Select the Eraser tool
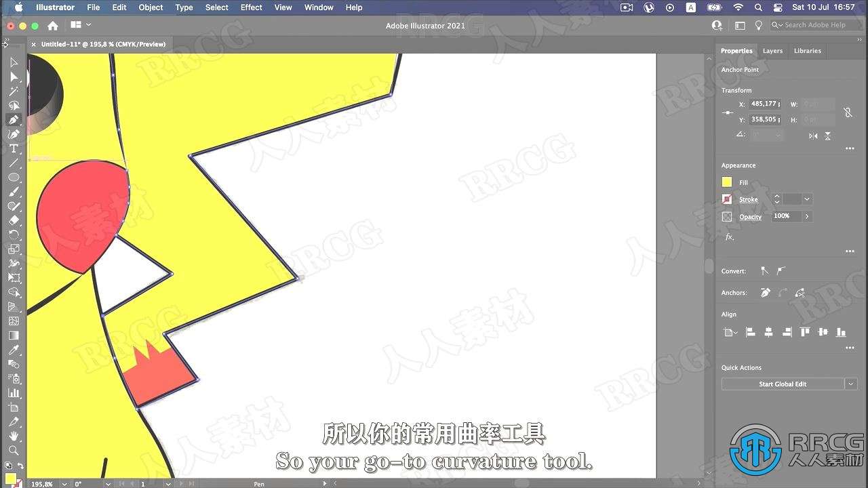Viewport: 868px width, 488px height. tap(14, 220)
